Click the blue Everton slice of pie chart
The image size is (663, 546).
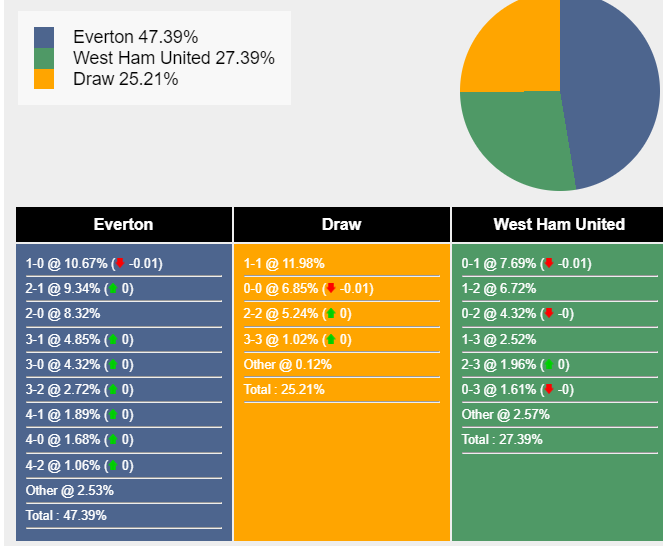coord(610,90)
